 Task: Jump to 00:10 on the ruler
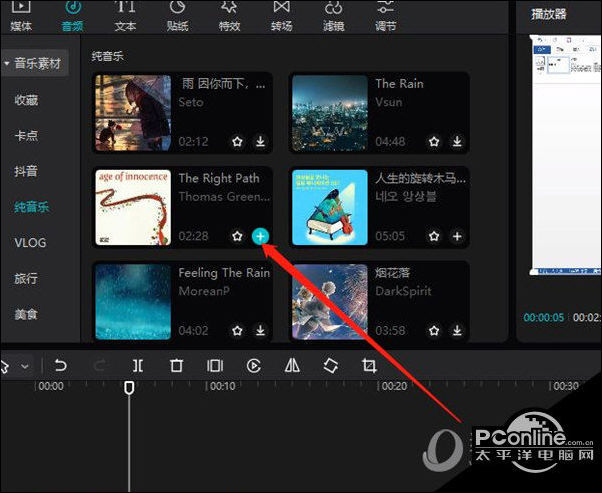[x=223, y=386]
